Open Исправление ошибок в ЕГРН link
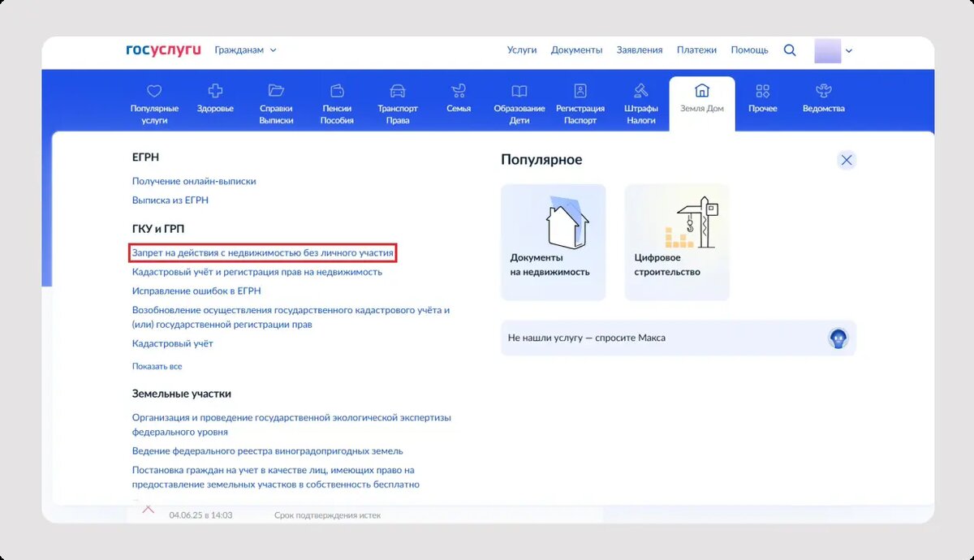The width and height of the screenshot is (974, 560). (x=196, y=291)
